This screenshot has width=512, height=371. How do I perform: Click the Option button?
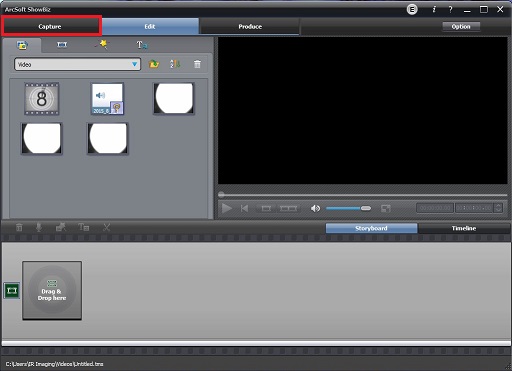[461, 26]
